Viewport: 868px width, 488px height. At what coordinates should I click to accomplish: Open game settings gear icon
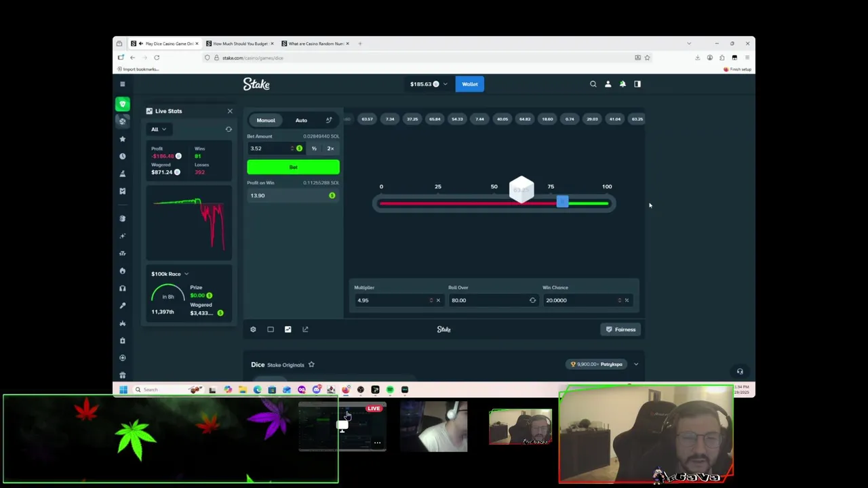pos(253,329)
